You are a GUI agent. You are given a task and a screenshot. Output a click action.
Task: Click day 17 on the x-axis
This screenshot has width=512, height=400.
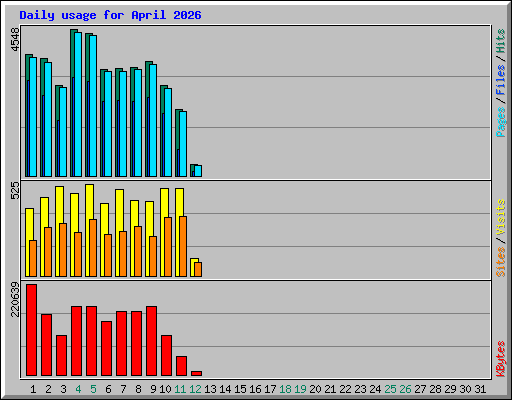270,389
